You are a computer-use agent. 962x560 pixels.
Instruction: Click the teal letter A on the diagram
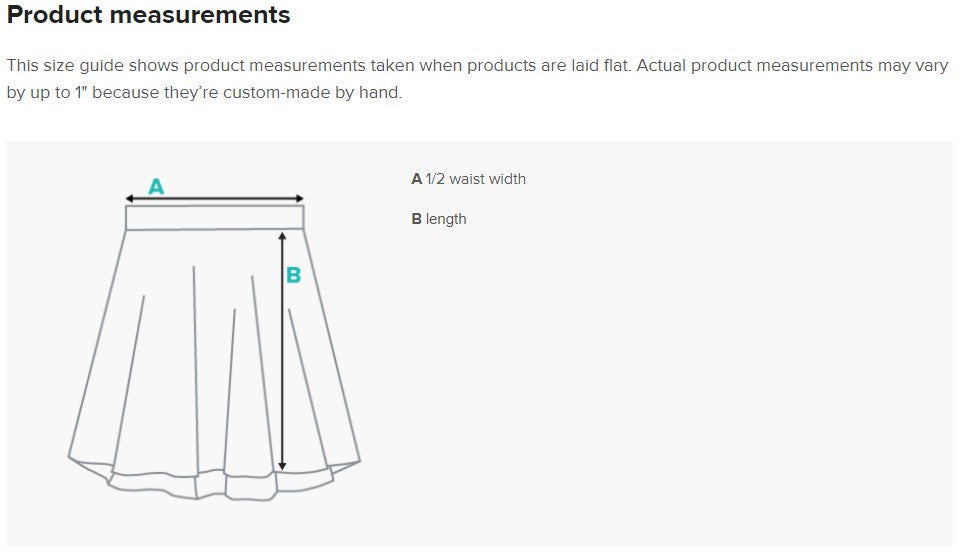pos(156,186)
